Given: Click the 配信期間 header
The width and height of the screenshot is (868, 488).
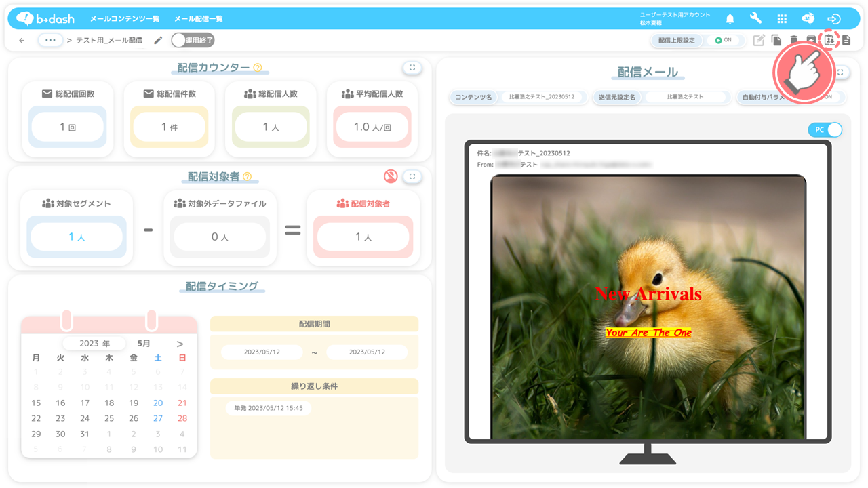Looking at the screenshot, I should tap(315, 324).
